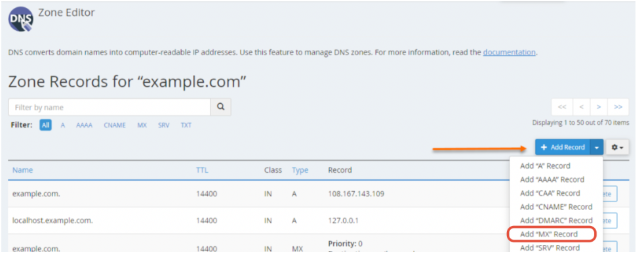Jump to the last records page

[x=618, y=107]
